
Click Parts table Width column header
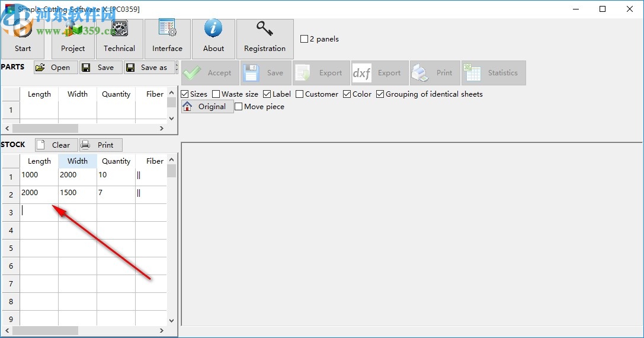(x=78, y=94)
